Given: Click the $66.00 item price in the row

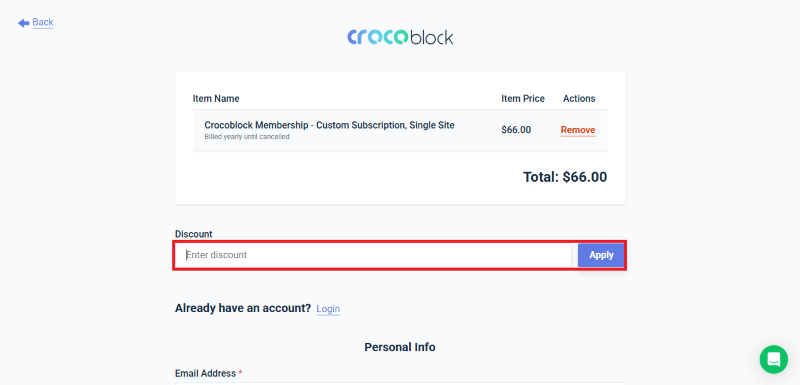Looking at the screenshot, I should tap(516, 130).
